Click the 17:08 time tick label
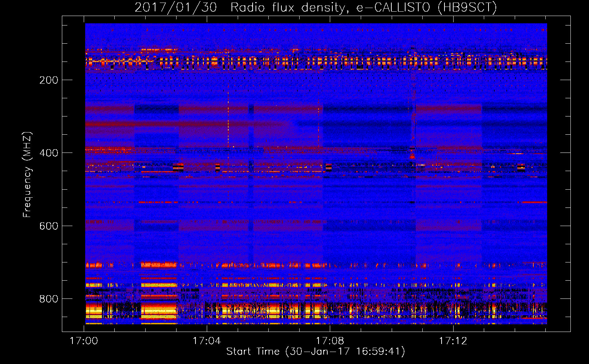The height and width of the screenshot is (364, 589). [330, 341]
